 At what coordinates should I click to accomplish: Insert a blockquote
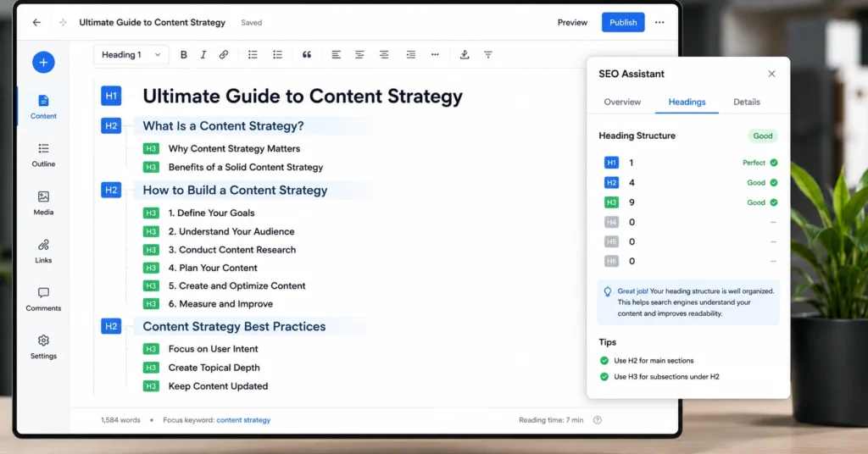coord(307,55)
